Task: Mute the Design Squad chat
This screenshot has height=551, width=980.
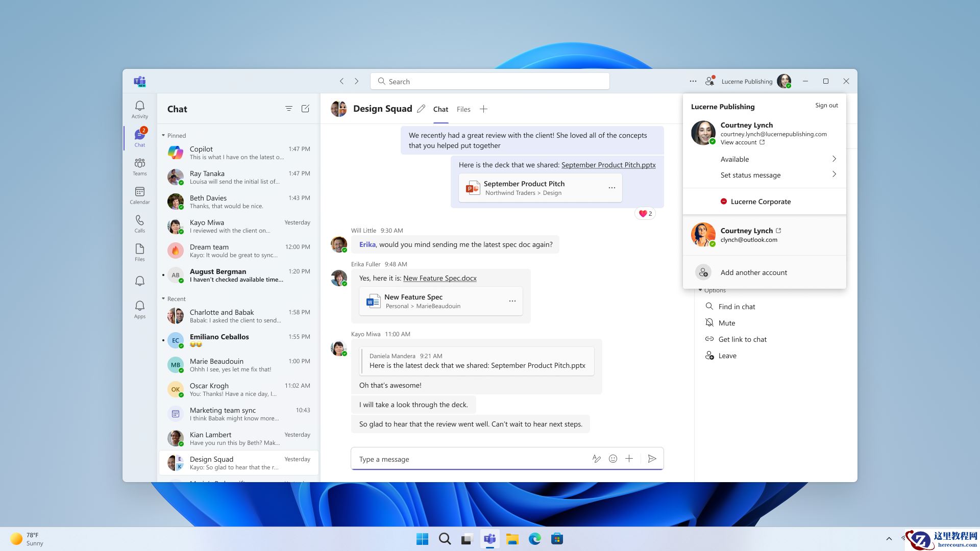Action: tap(726, 322)
